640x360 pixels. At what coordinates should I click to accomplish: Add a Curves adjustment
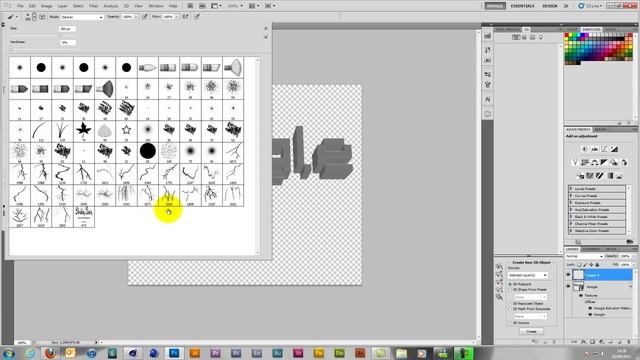coord(604,149)
